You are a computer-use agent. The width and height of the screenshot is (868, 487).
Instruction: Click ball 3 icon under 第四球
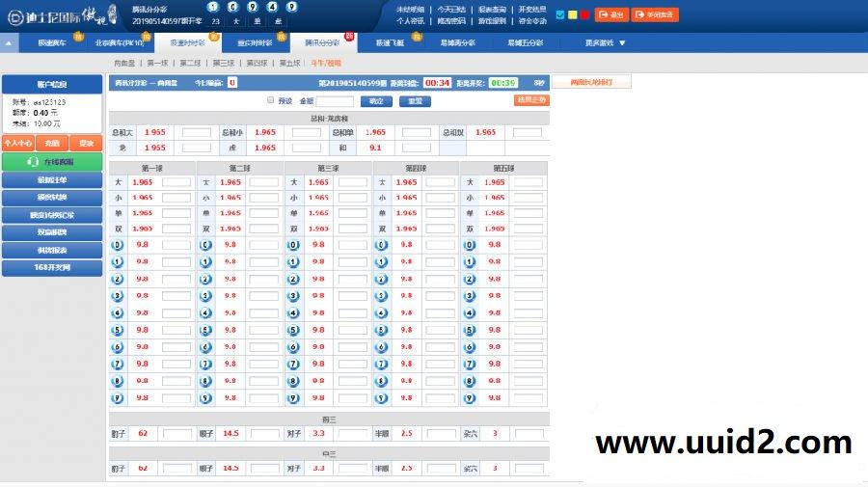tap(381, 296)
